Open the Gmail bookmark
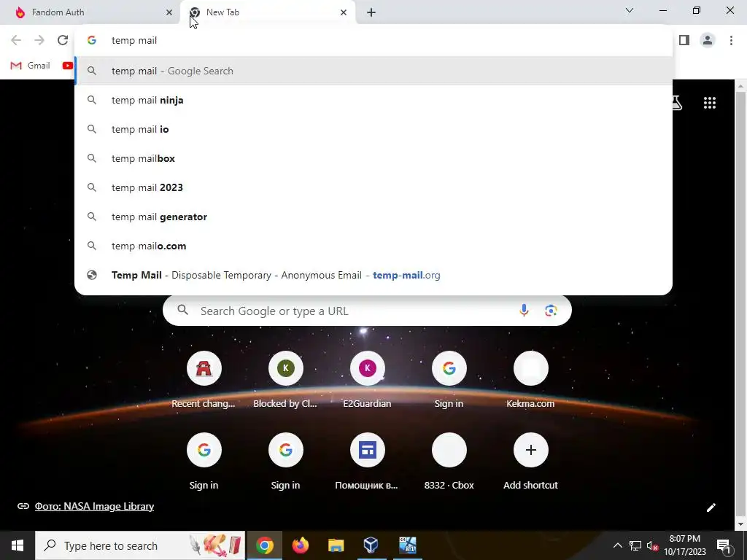Screen dimensions: 747x560 click(30, 65)
